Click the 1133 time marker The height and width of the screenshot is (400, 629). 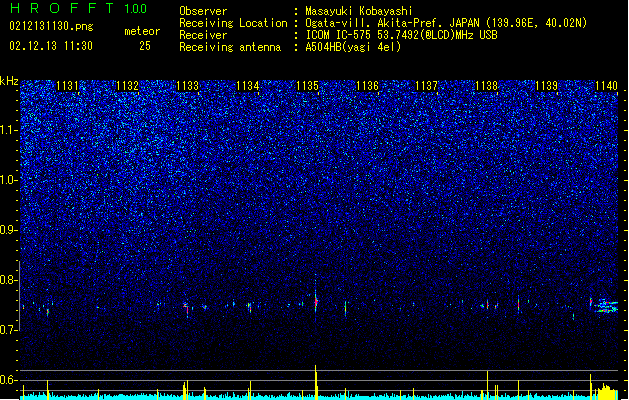pyautogui.click(x=187, y=85)
